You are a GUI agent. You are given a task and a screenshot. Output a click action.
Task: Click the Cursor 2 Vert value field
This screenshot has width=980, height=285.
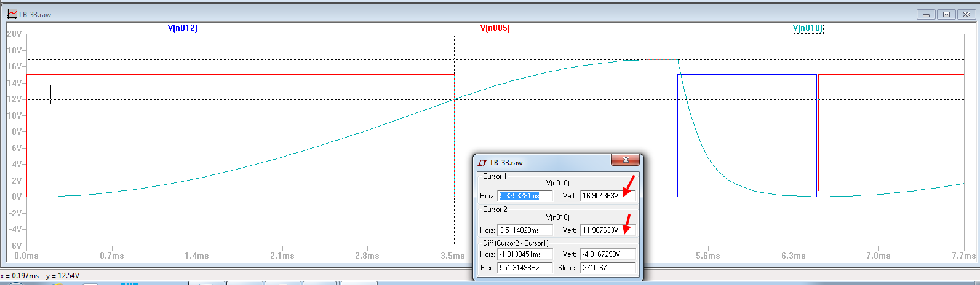pyautogui.click(x=607, y=230)
